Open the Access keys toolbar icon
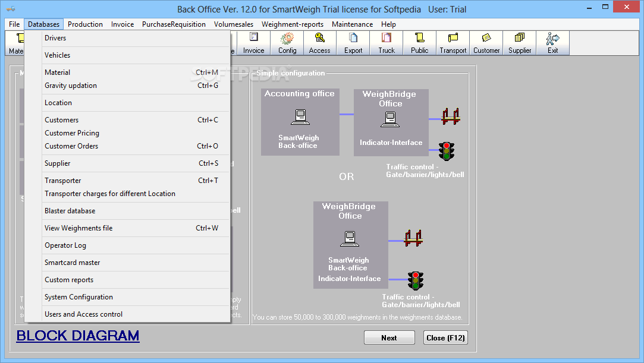Viewport: 644px width, 363px height. [319, 43]
